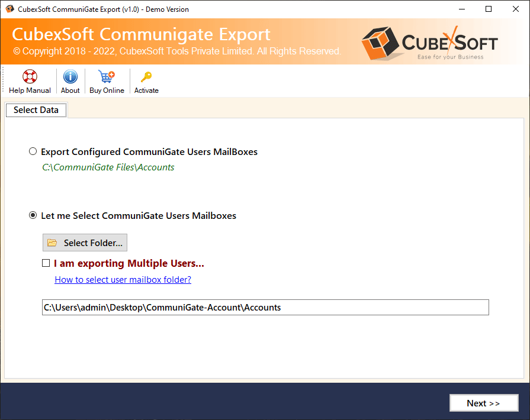530x420 pixels.
Task: Open Buy Online shopping cart icon
Action: 107,77
